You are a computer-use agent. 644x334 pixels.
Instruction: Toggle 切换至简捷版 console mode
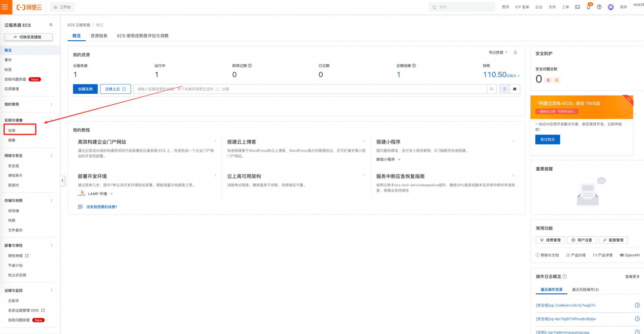click(29, 37)
